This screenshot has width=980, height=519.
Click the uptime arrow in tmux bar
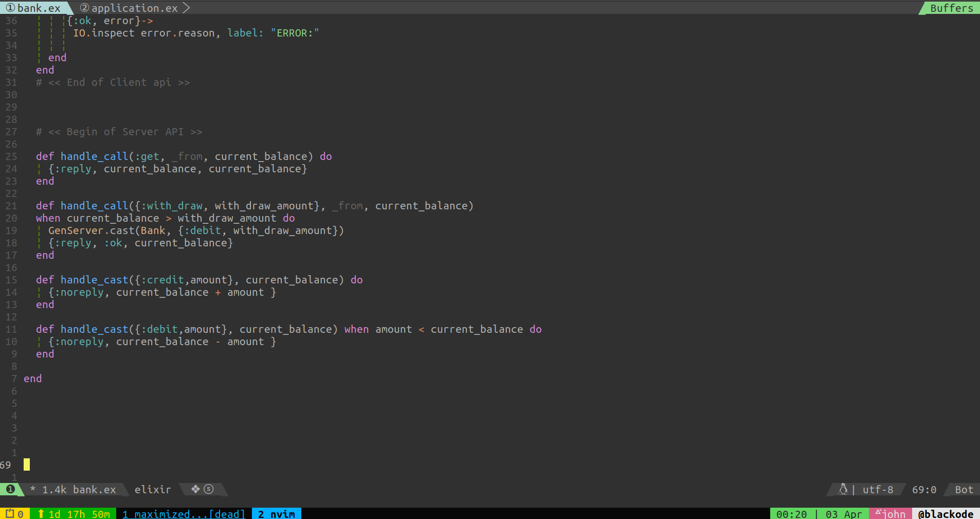coord(41,514)
